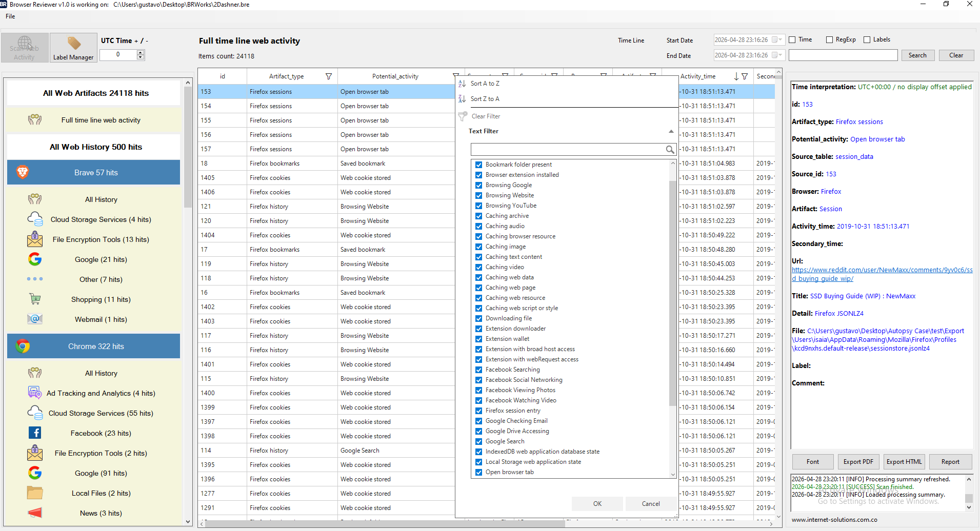Uncheck Downloading file filter option
Viewport: 980px width, 531px height.
click(478, 318)
